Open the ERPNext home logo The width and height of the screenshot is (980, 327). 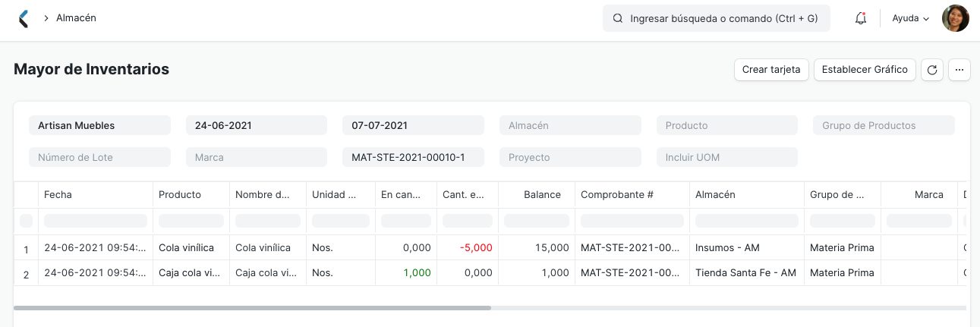pos(24,18)
